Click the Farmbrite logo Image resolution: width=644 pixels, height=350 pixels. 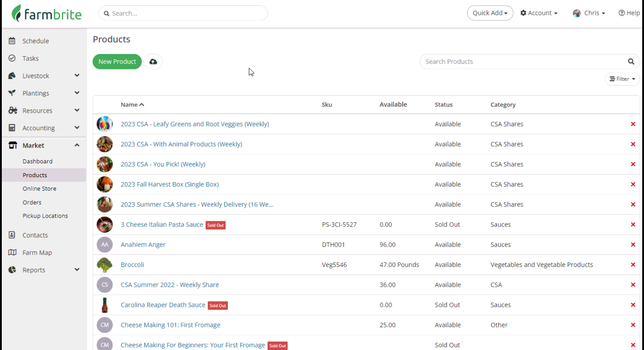tap(47, 13)
